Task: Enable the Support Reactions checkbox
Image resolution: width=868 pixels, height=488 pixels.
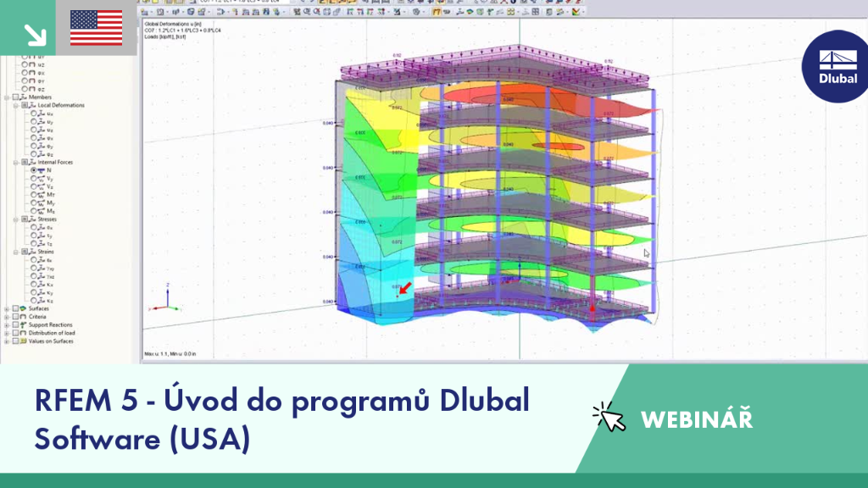Action: (15, 324)
